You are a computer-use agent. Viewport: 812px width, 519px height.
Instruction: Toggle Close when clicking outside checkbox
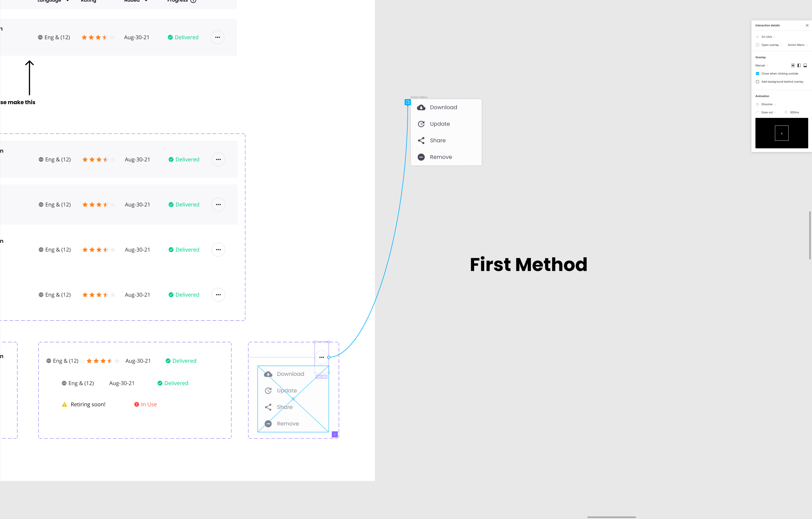tap(757, 73)
